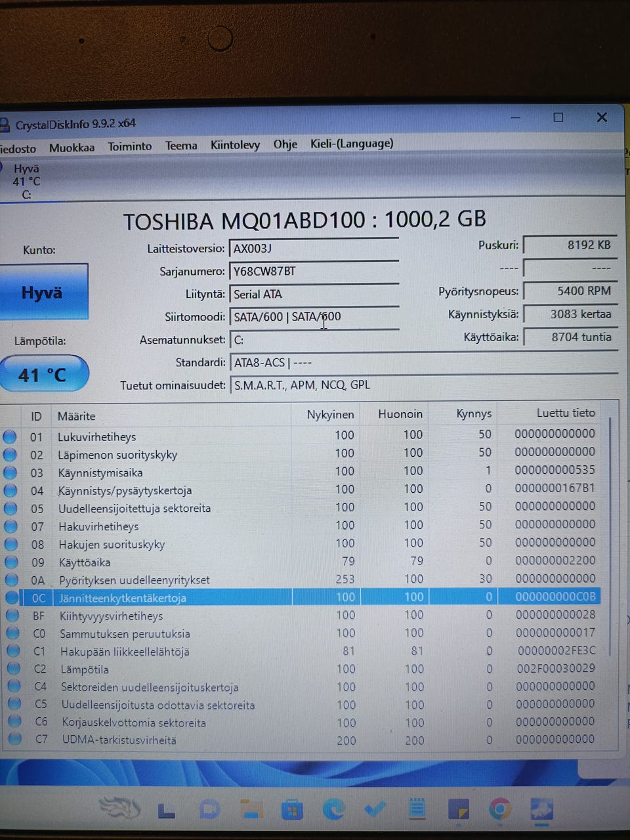Click the 3083 kertaa power-on count field
Viewport: 630px width, 840px height.
pos(570,314)
